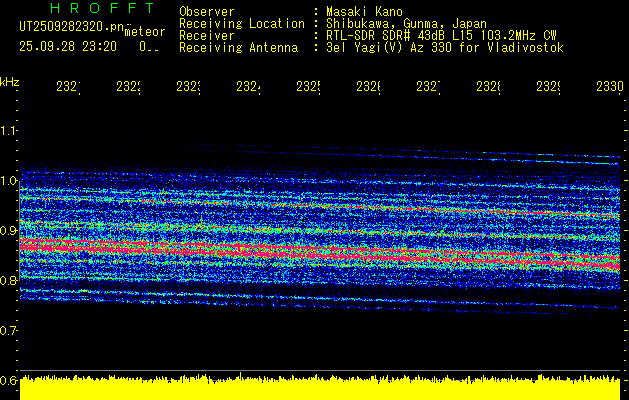Click the 2330 time axis marker
The width and height of the screenshot is (629, 400).
point(610,86)
